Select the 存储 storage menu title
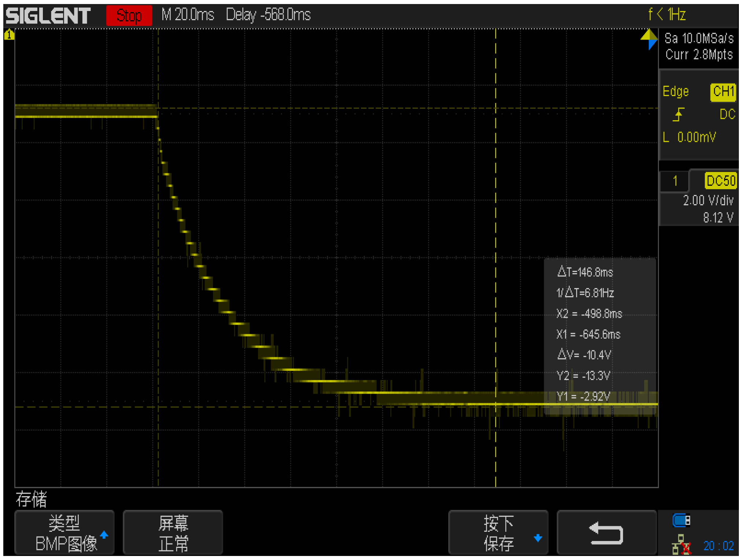744x560 pixels. [31, 499]
